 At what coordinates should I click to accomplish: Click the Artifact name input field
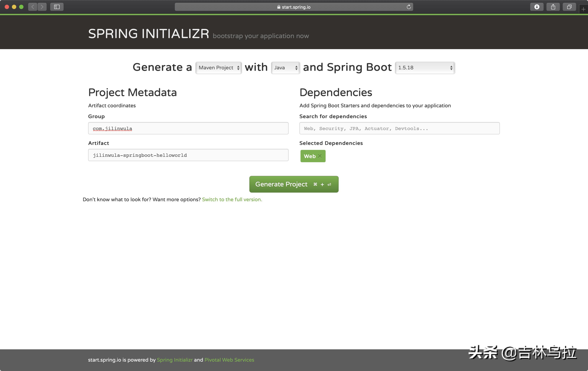click(188, 155)
